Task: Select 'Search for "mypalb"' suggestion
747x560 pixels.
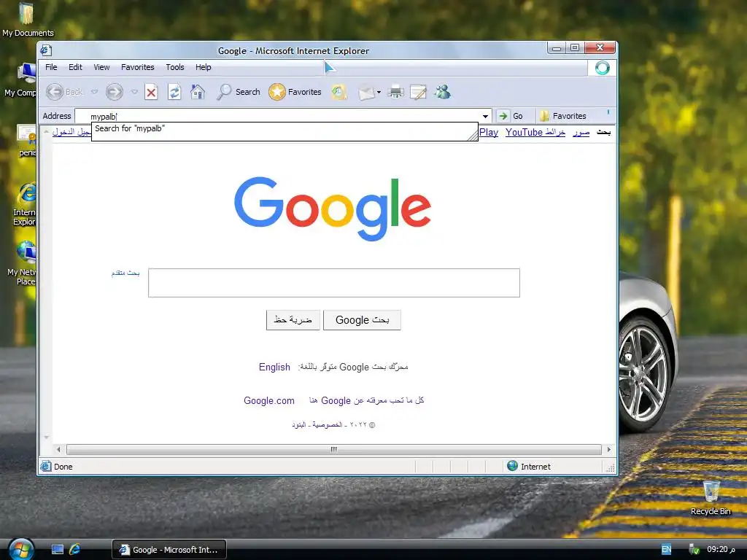Action: pyautogui.click(x=285, y=131)
